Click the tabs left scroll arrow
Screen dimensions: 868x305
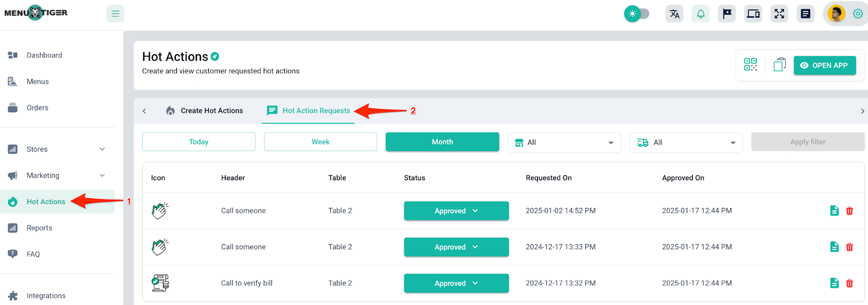[144, 111]
